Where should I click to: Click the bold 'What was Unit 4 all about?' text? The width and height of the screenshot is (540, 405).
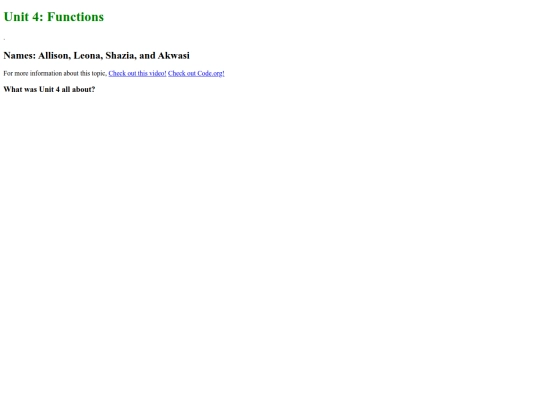click(49, 90)
